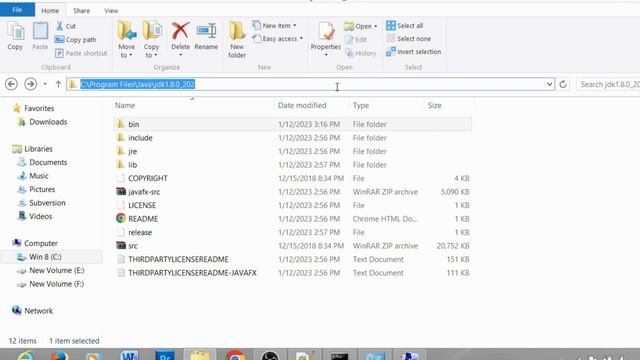Click Invert selection
This screenshot has width=640, height=360.
413,52
